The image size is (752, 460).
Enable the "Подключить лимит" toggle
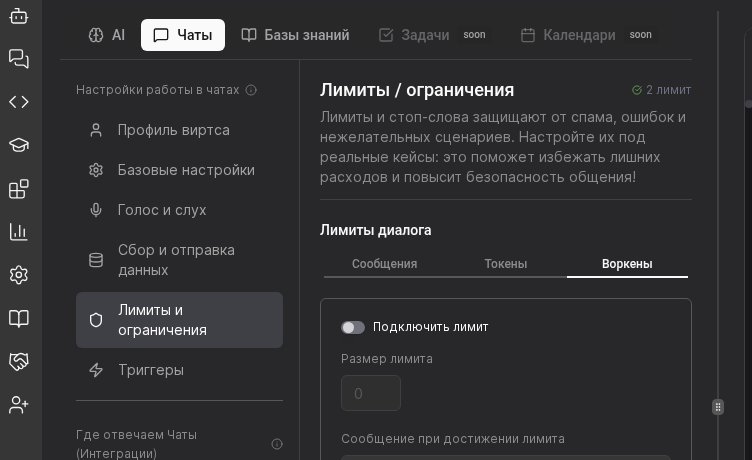(x=353, y=327)
